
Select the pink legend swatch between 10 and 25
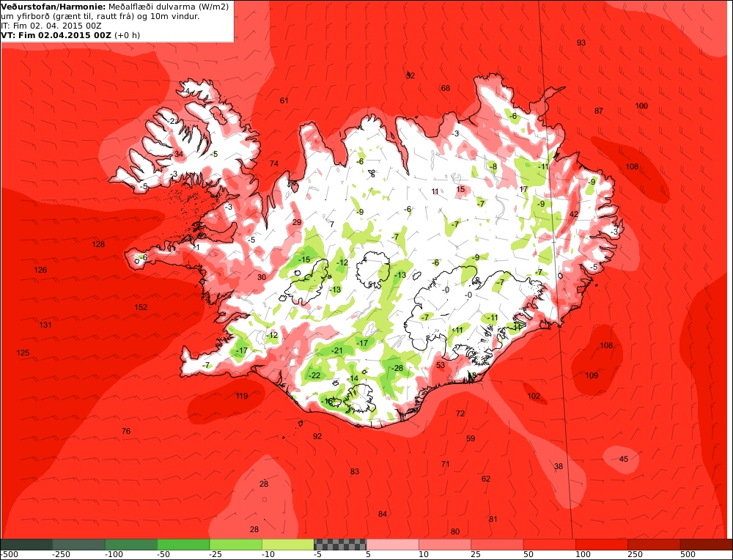pos(445,544)
